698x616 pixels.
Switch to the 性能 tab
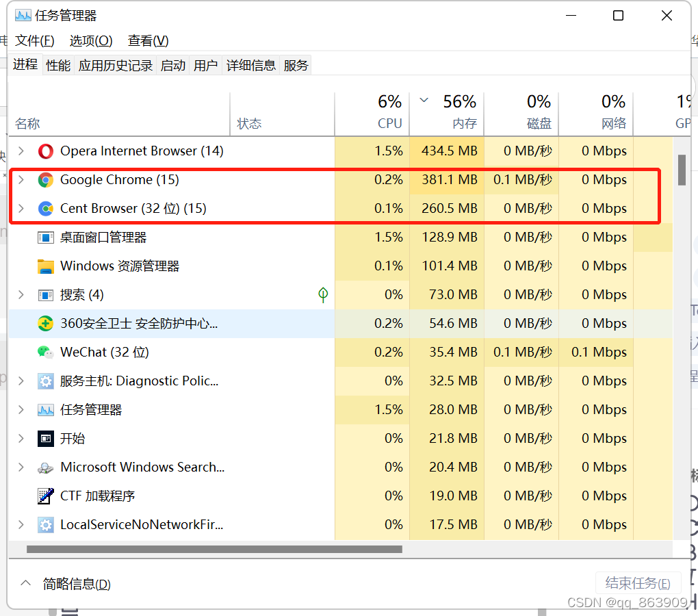pyautogui.click(x=58, y=66)
